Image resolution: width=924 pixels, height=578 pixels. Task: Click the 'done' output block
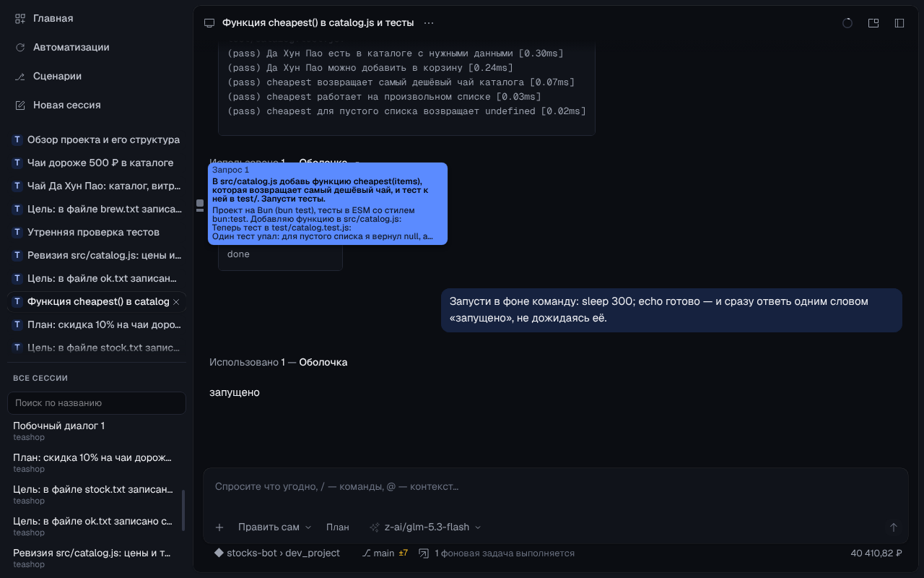(x=280, y=254)
